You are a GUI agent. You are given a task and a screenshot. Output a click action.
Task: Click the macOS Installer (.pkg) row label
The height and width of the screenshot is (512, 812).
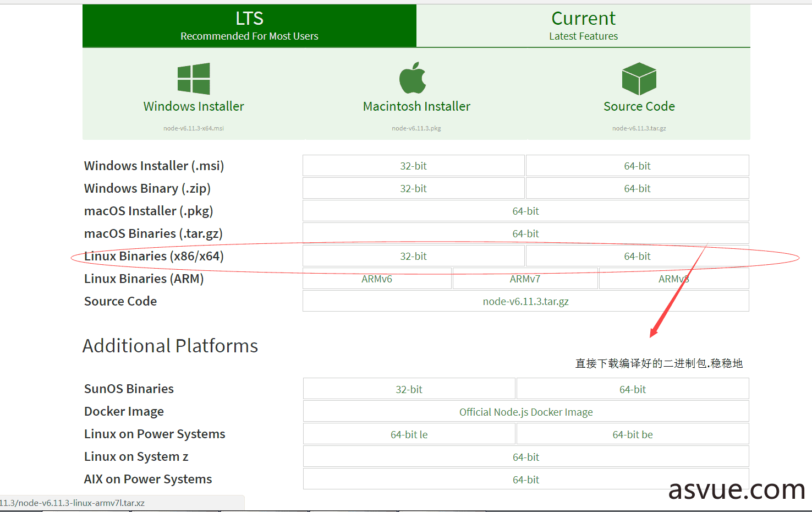point(149,211)
